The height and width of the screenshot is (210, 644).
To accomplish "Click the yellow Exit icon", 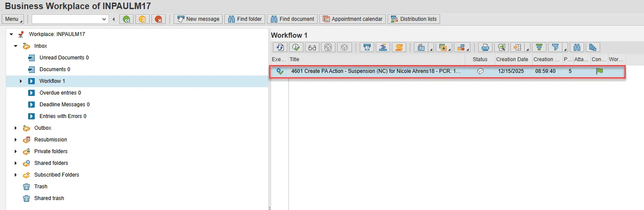I will pyautogui.click(x=142, y=19).
